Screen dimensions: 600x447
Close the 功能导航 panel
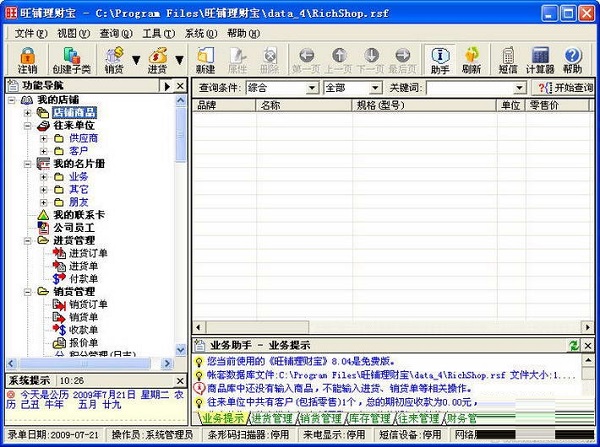click(x=180, y=86)
